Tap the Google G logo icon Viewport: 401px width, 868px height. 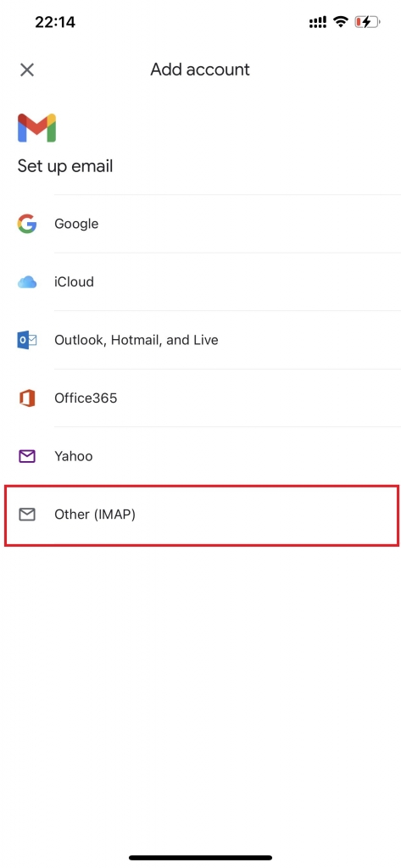pos(26,224)
